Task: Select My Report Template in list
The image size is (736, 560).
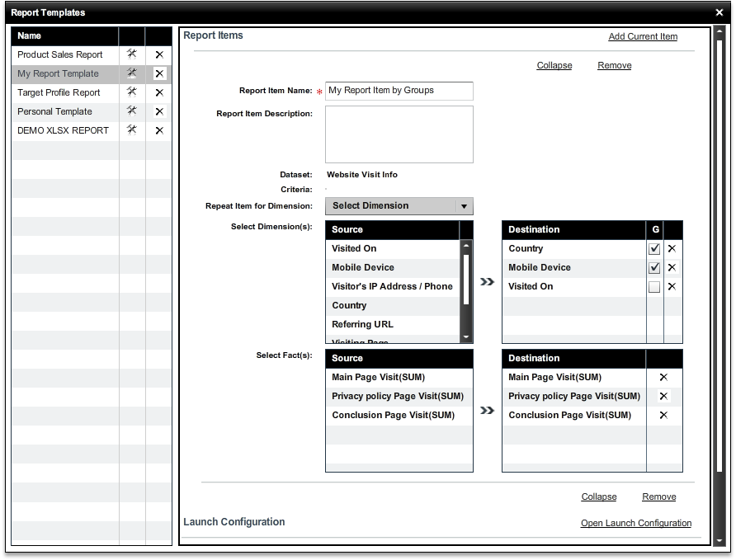Action: click(58, 73)
